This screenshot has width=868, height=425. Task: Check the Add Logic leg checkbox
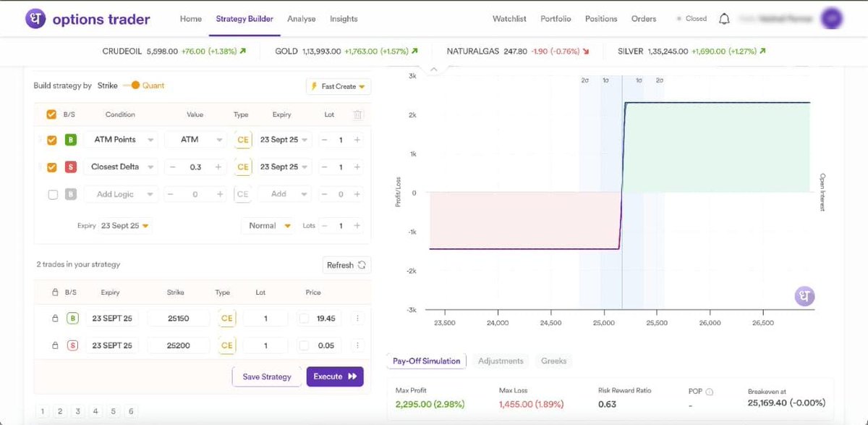(53, 194)
